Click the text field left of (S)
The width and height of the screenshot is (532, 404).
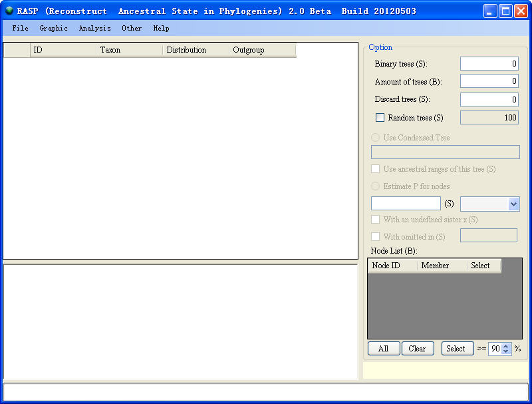point(406,204)
